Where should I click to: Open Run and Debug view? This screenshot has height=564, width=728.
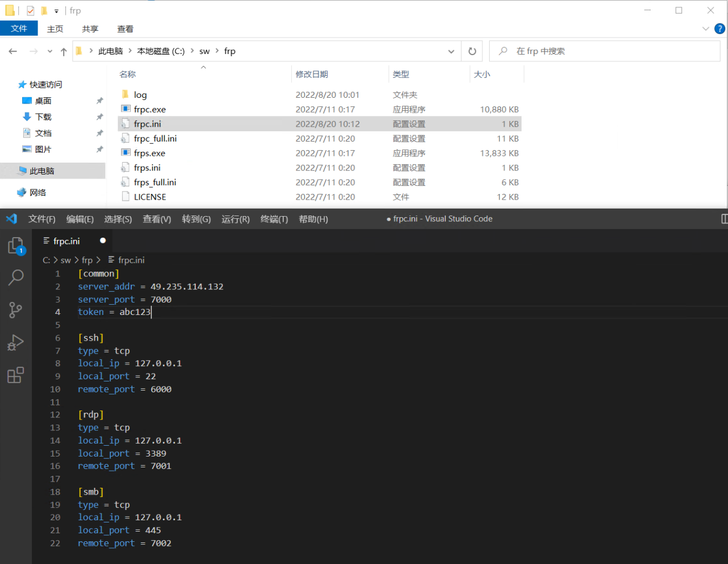click(15, 342)
